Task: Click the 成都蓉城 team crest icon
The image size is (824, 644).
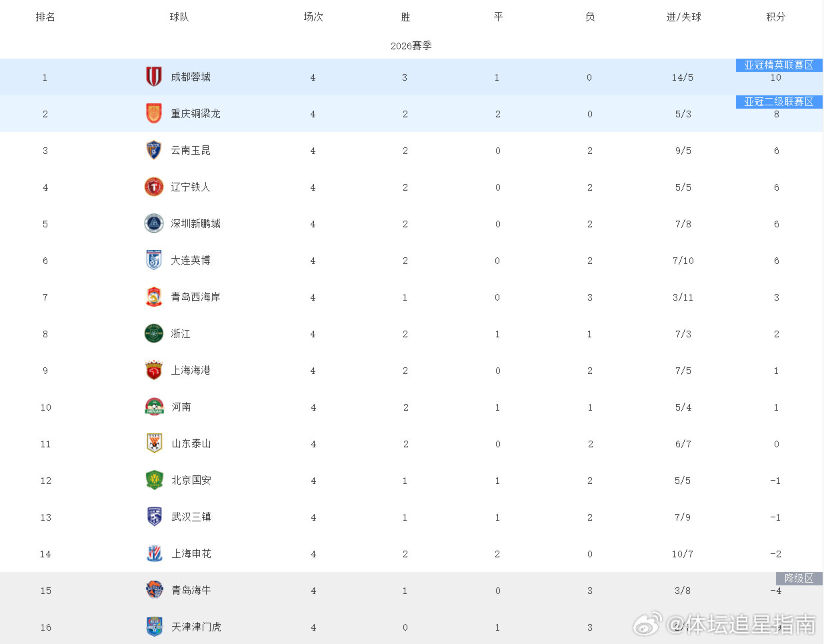Action: [x=154, y=77]
